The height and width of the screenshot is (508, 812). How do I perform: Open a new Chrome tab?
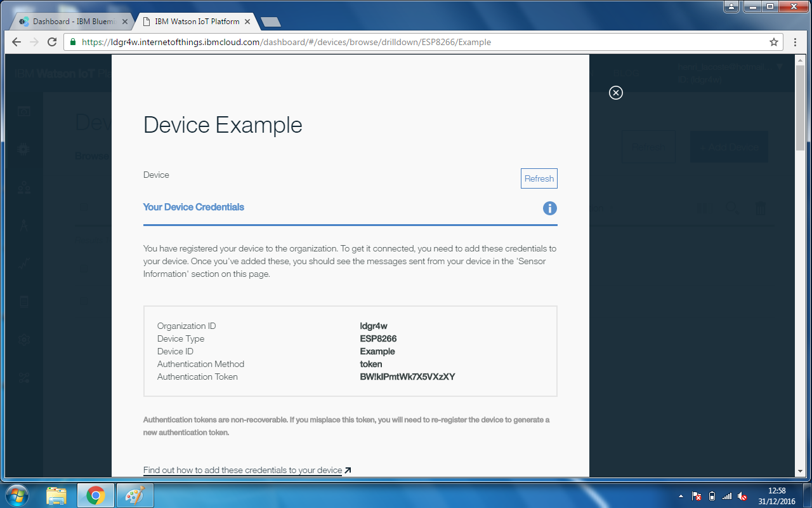point(271,22)
